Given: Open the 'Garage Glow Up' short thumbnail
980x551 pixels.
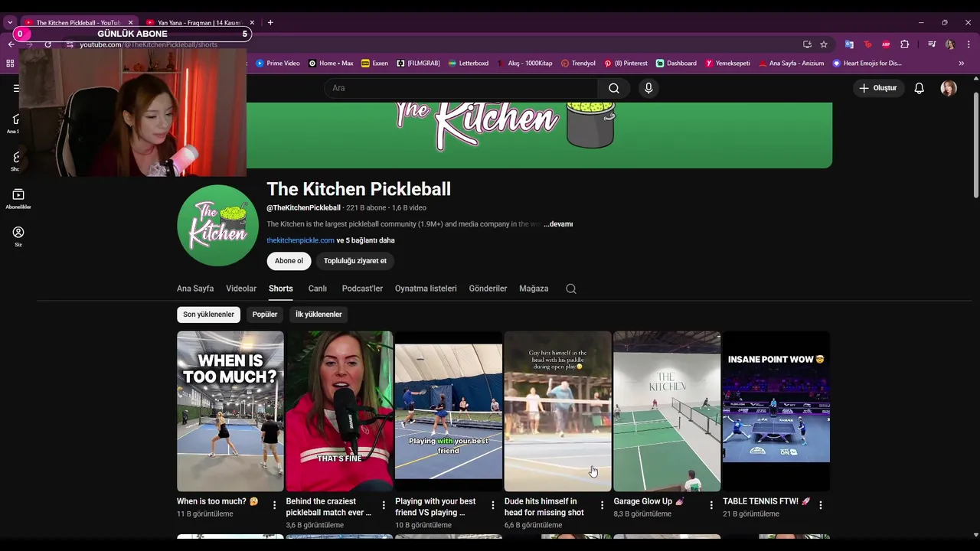Looking at the screenshot, I should pos(667,411).
